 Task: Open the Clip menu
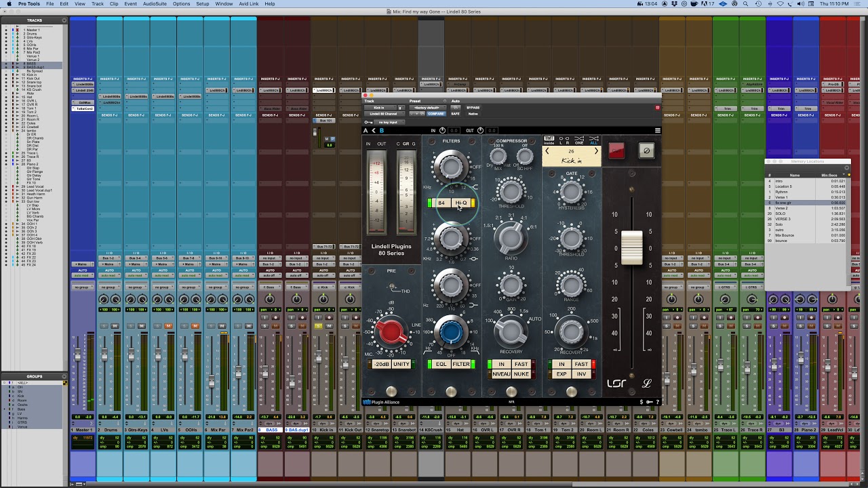pos(114,4)
